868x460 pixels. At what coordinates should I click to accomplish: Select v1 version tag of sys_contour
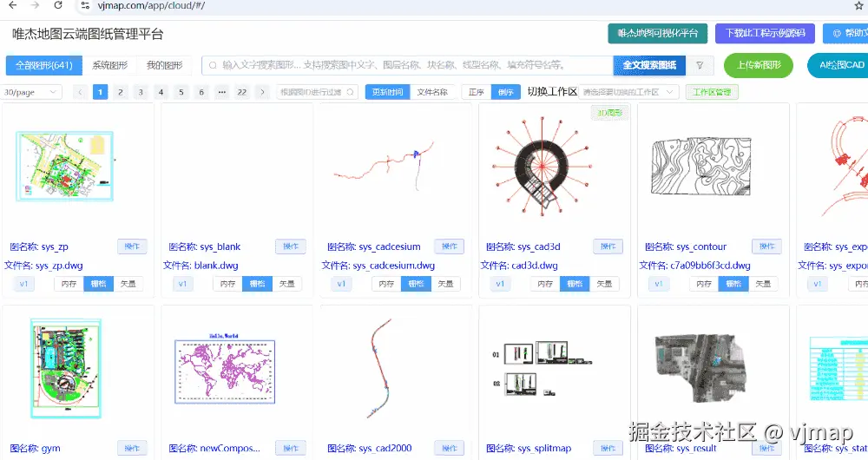(659, 284)
